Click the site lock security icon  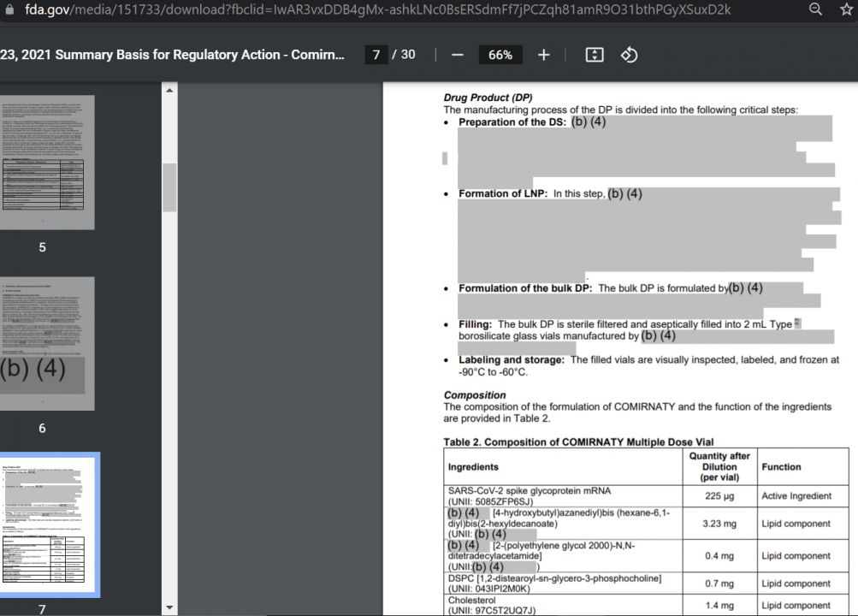pyautogui.click(x=9, y=9)
